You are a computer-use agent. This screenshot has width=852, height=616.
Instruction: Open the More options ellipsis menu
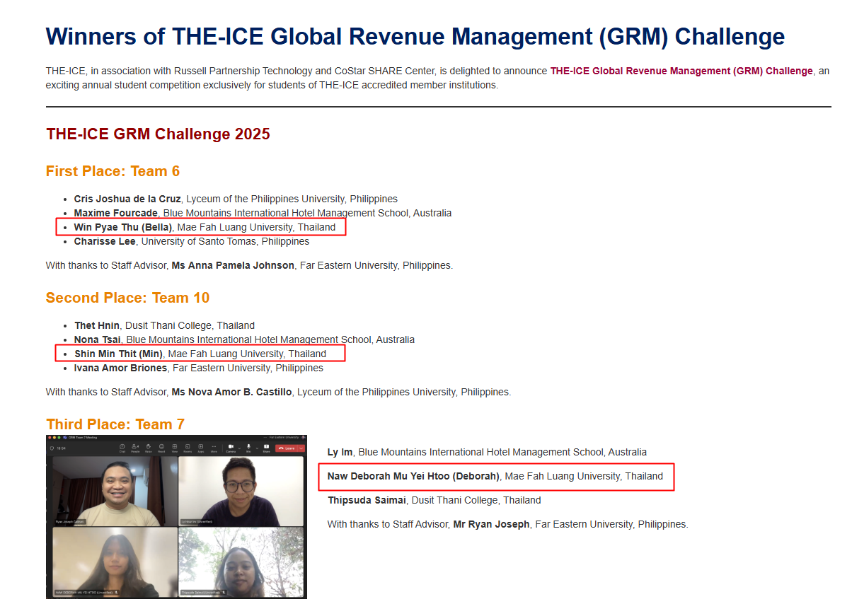coord(214,448)
